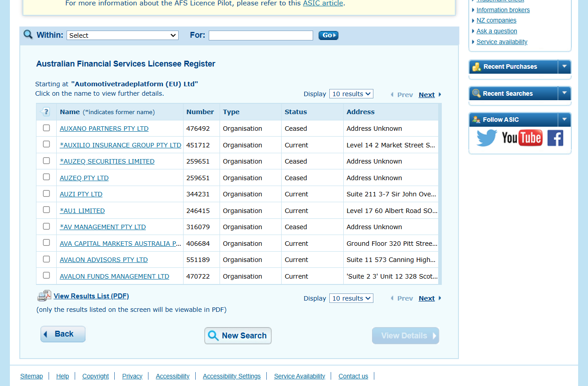Open the Ask a question sidebar link
The width and height of the screenshot is (588, 386).
pyautogui.click(x=497, y=31)
